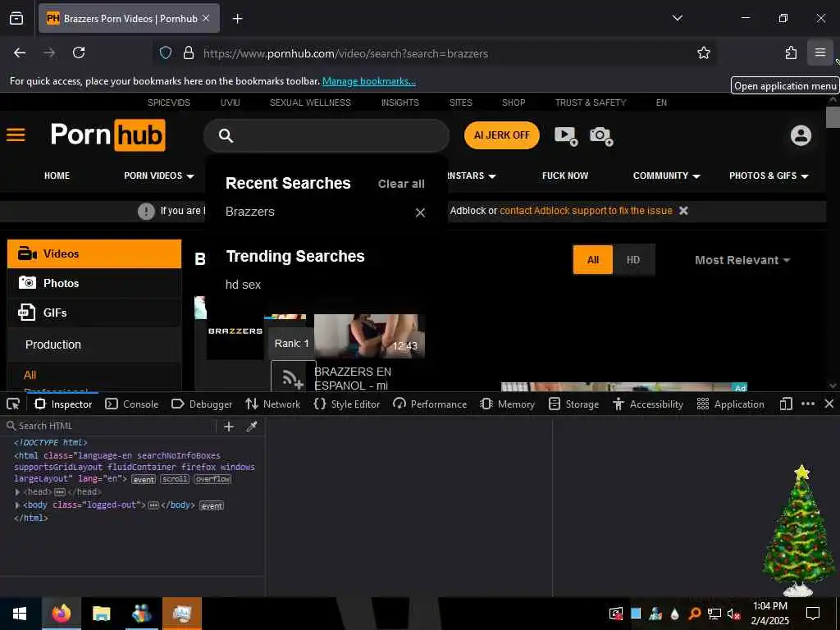
Task: Select GIFs in the left sidebar
Action: 94,313
